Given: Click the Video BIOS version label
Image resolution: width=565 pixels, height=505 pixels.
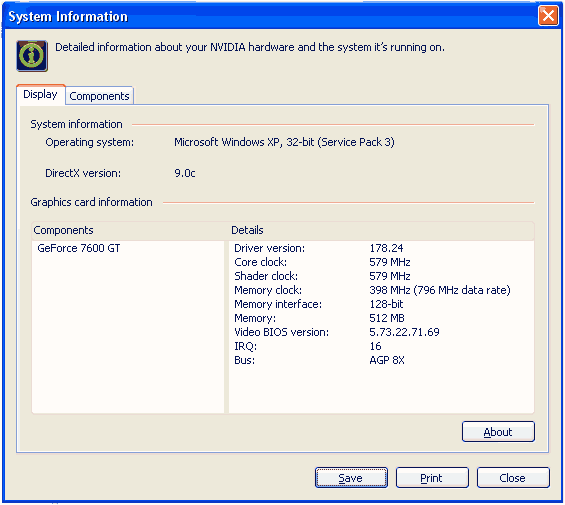Looking at the screenshot, I should (x=281, y=332).
